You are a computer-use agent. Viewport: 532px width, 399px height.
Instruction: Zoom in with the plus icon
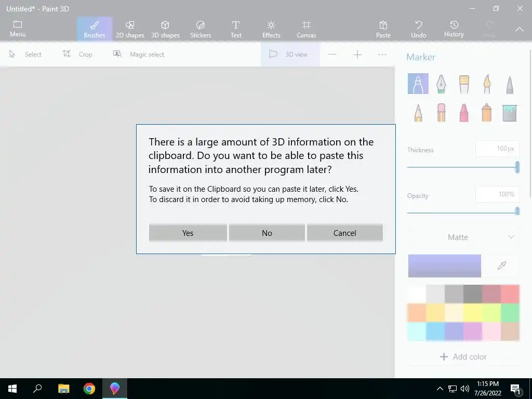point(357,55)
